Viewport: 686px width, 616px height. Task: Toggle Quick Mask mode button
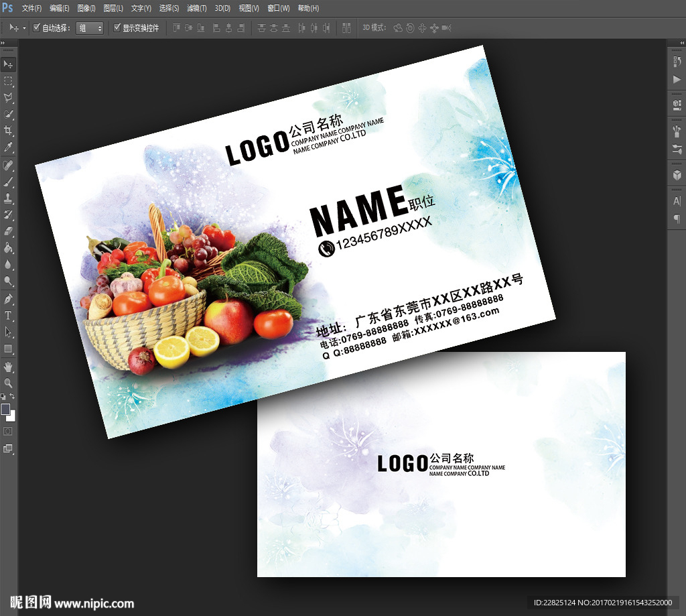coord(8,430)
